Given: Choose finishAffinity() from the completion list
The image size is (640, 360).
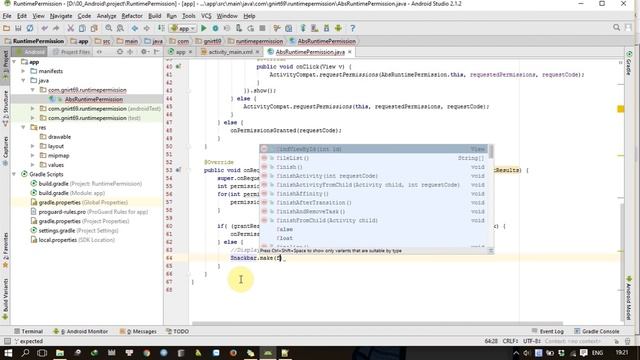Looking at the screenshot, I should click(x=374, y=194).
